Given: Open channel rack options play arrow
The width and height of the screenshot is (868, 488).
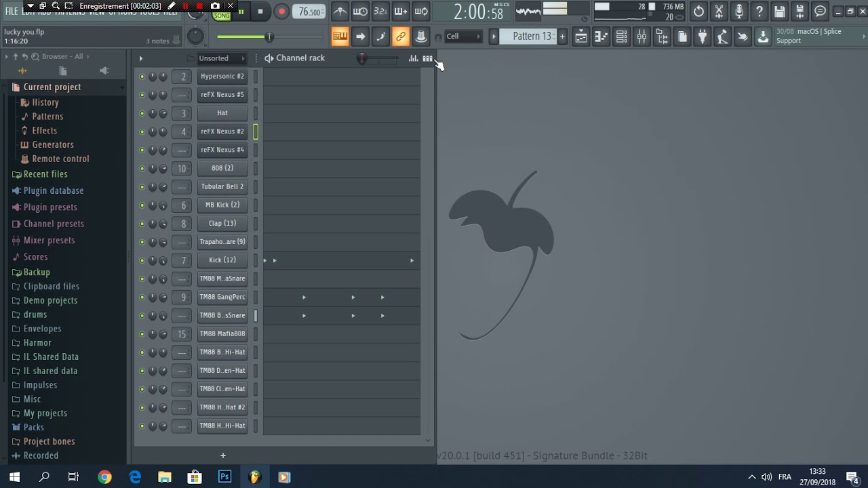Looking at the screenshot, I should coord(140,58).
